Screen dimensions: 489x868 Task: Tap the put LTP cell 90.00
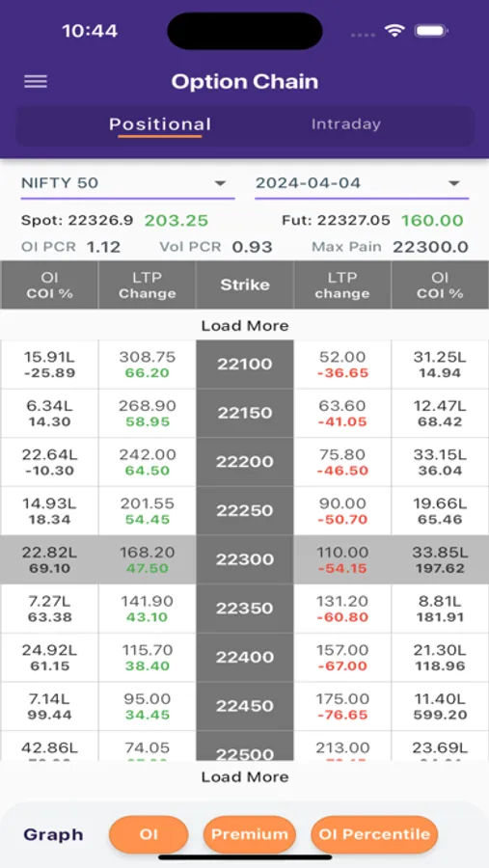tap(342, 510)
